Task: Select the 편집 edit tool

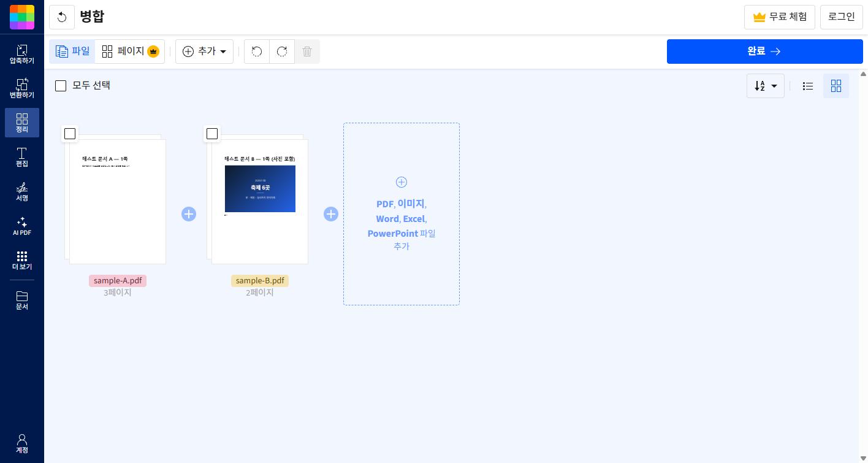Action: click(x=22, y=157)
